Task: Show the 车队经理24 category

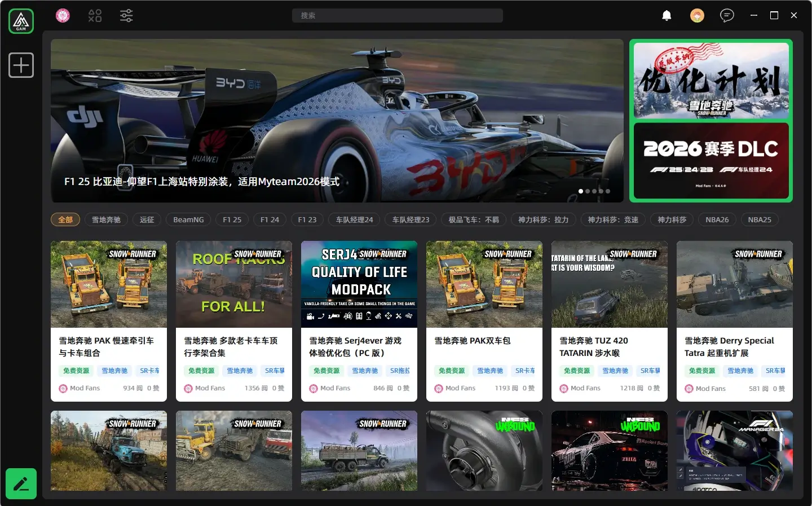Action: tap(354, 219)
